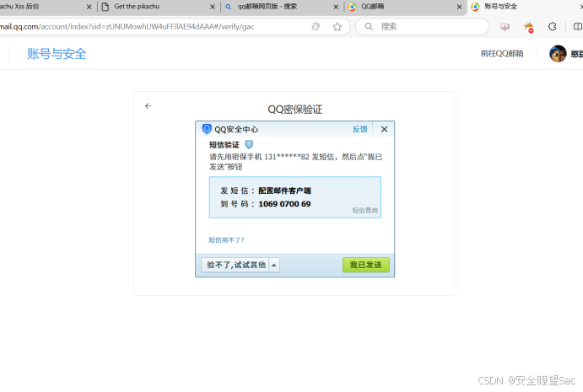Open the extensions puzzle icon

tap(553, 27)
